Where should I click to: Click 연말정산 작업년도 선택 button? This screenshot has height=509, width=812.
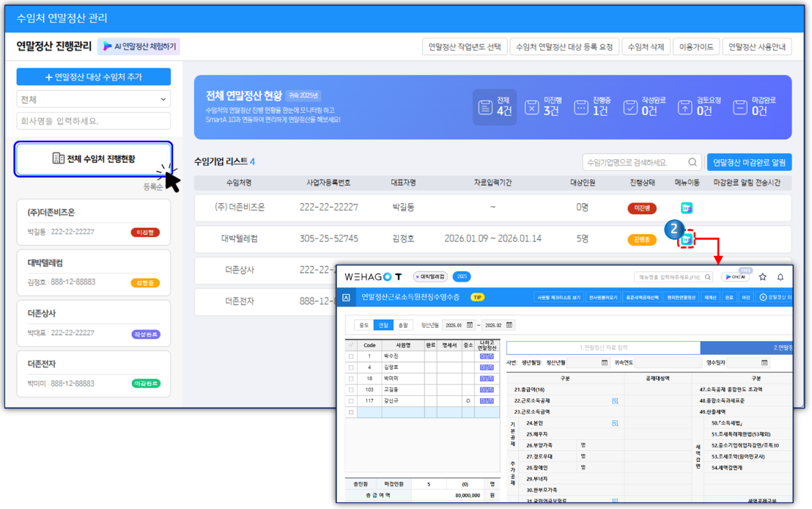(465, 47)
